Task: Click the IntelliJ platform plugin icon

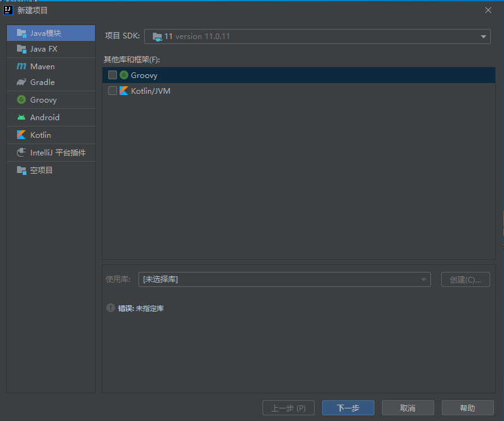Action: pyautogui.click(x=21, y=153)
